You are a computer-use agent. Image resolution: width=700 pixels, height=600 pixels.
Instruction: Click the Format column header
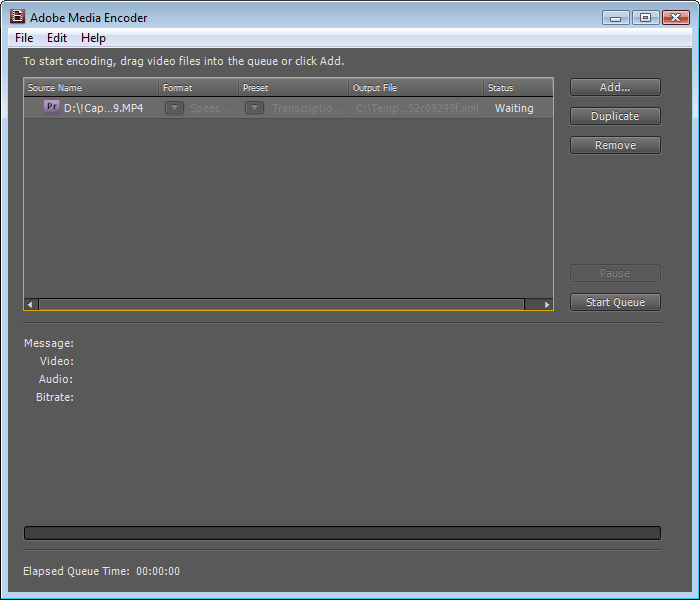click(198, 88)
